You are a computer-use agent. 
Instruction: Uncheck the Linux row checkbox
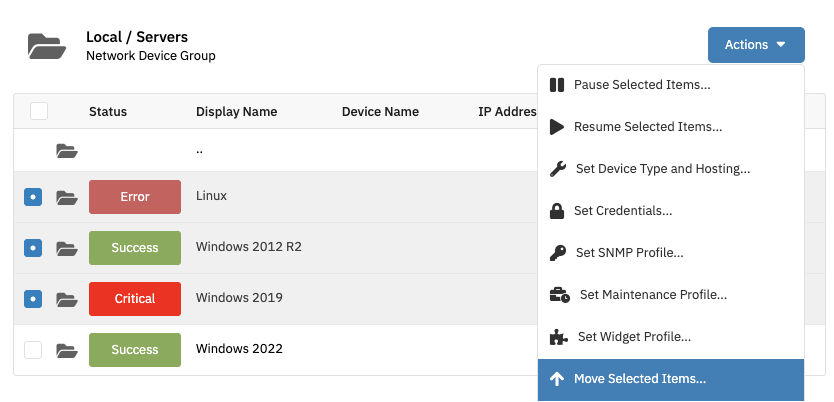click(x=33, y=197)
